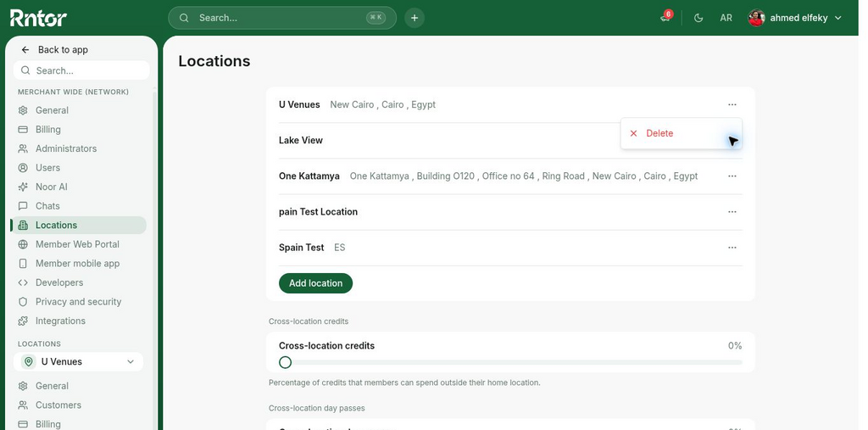868x430 pixels.
Task: Select the U Venues location name in list
Action: (299, 104)
